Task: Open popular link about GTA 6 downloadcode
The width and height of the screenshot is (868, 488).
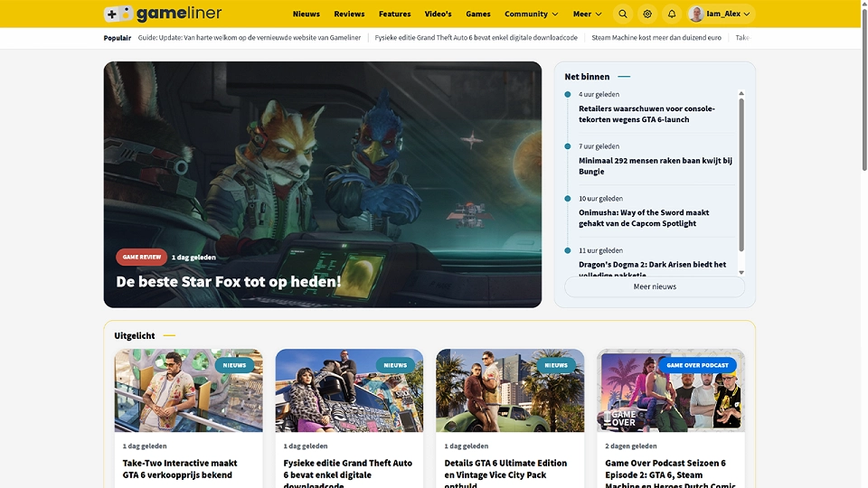Action: pyautogui.click(x=476, y=38)
